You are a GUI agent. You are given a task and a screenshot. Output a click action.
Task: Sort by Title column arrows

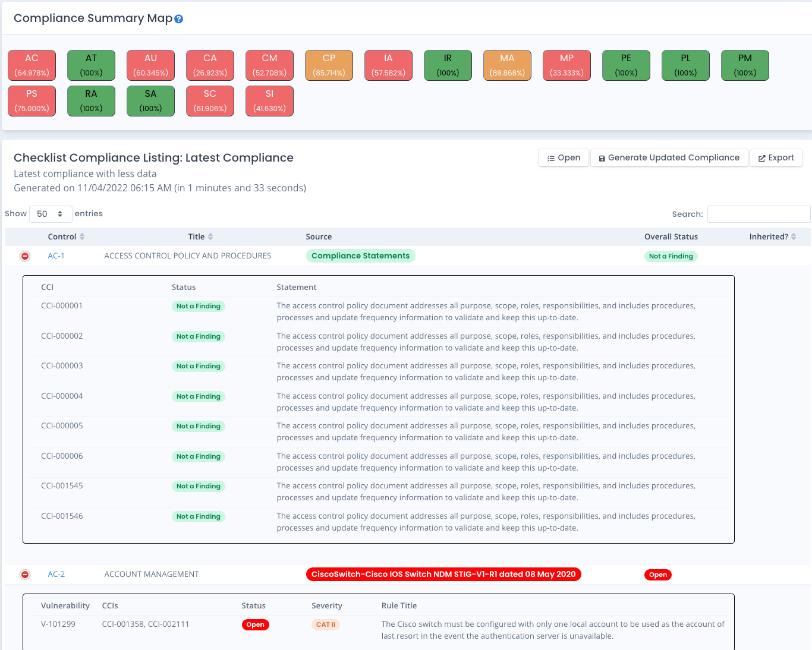(x=210, y=236)
